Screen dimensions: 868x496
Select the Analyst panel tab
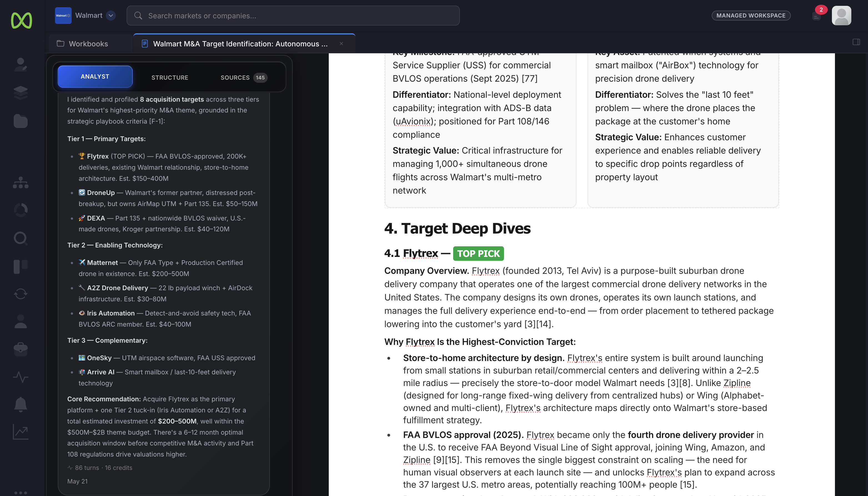(95, 77)
